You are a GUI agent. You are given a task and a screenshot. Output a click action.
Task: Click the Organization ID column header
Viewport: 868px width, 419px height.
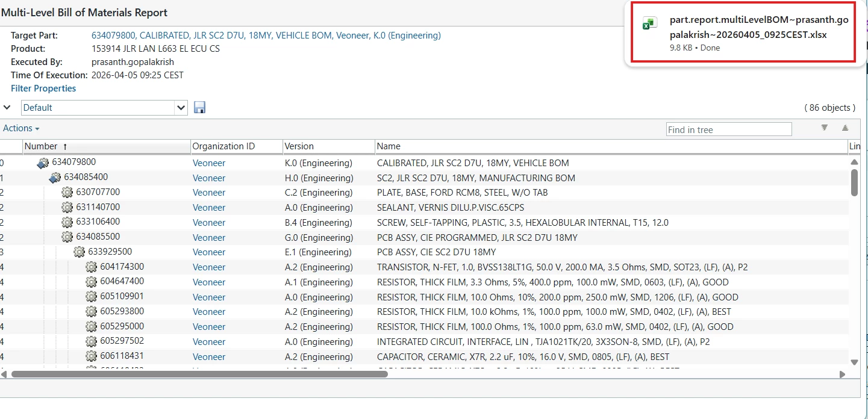[x=237, y=146]
